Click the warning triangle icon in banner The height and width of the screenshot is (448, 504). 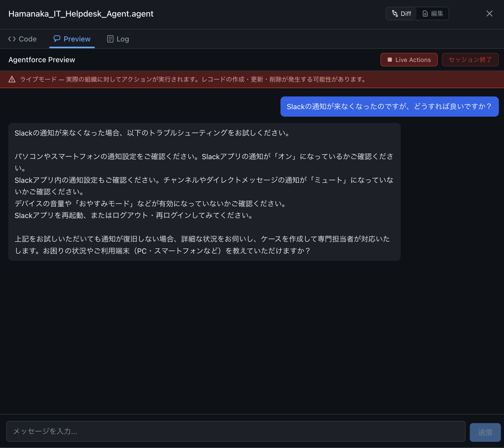click(x=12, y=79)
